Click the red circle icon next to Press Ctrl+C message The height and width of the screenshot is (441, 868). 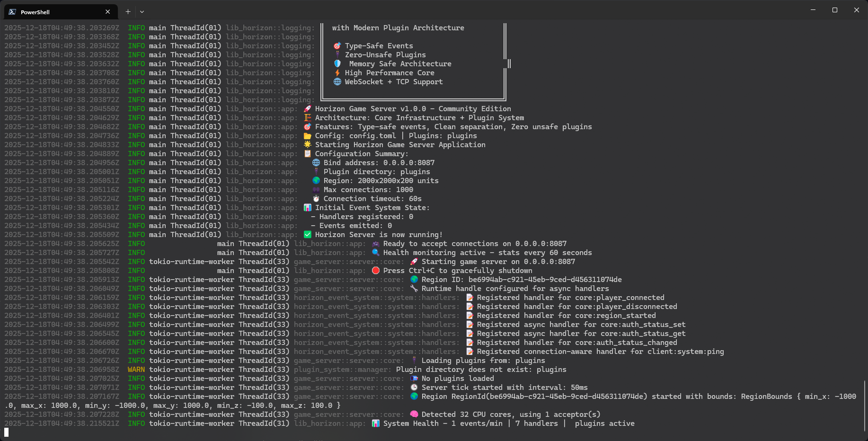[375, 270]
